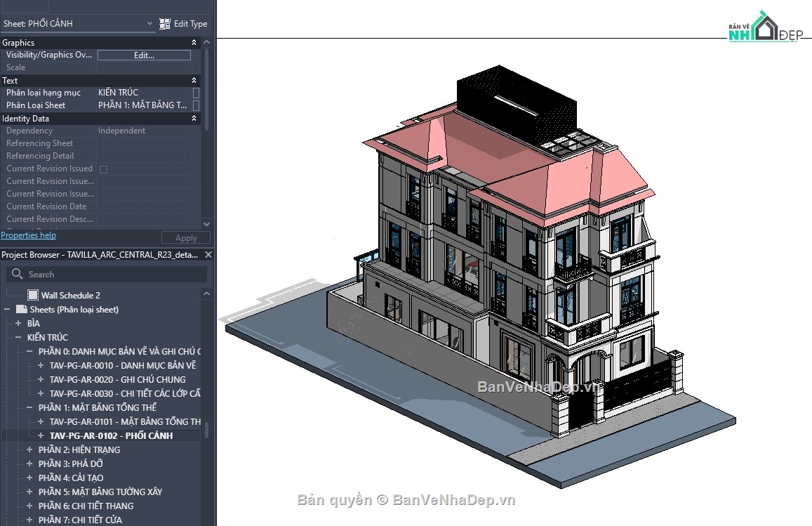Click the Phân loại hạng mục associate parameter box

(x=197, y=93)
